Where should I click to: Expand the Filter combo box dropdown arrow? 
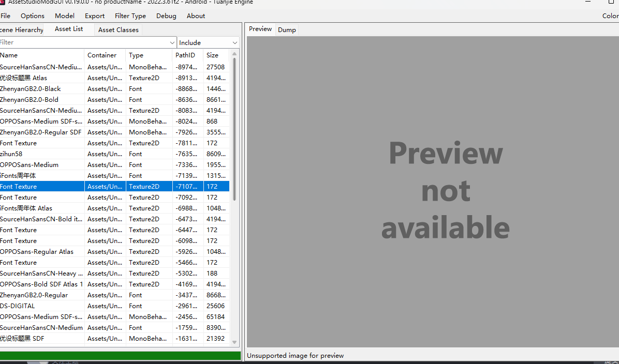[172, 42]
